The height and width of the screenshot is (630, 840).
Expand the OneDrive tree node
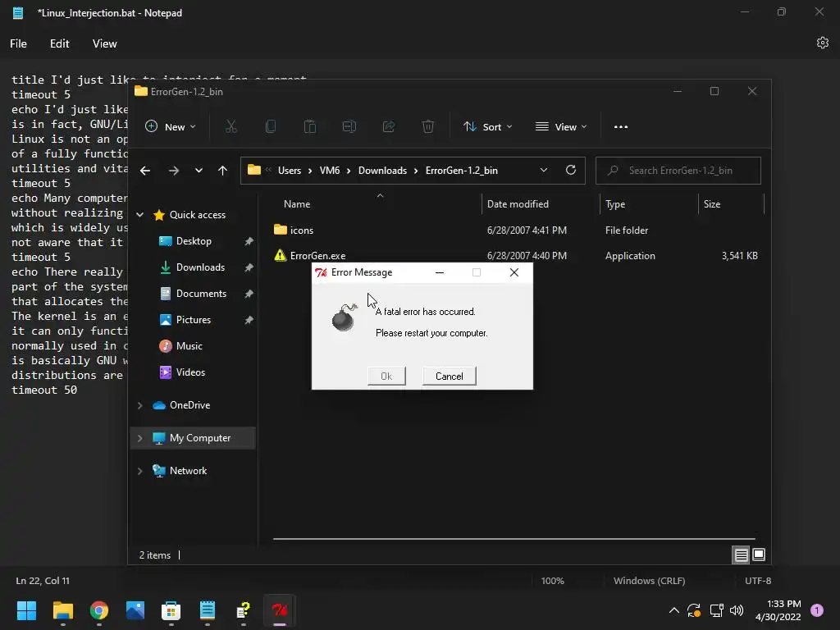pyautogui.click(x=139, y=405)
